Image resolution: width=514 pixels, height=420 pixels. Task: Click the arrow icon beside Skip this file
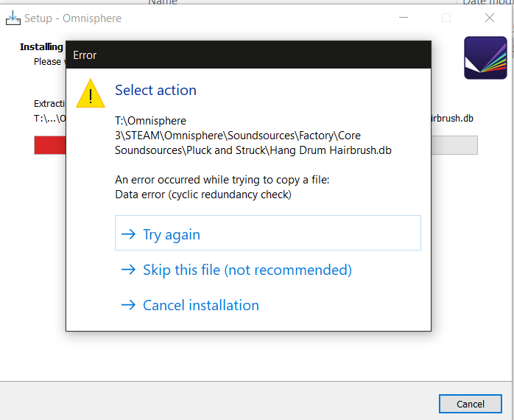pyautogui.click(x=128, y=270)
